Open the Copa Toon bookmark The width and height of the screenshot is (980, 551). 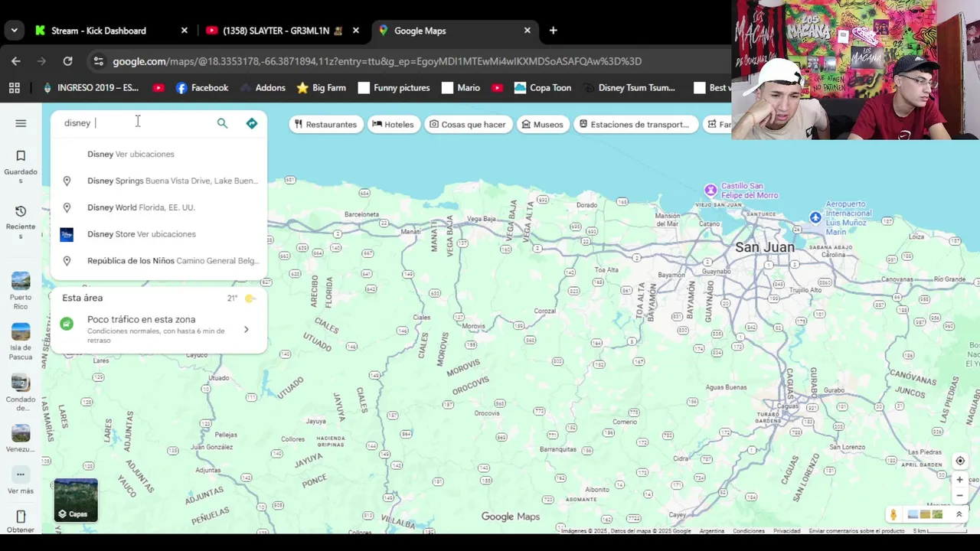[542, 88]
